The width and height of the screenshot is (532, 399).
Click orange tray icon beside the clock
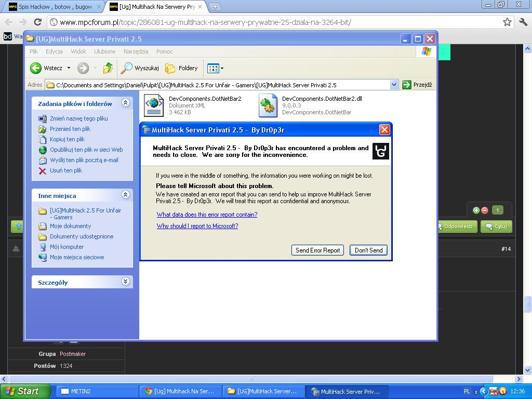503,391
